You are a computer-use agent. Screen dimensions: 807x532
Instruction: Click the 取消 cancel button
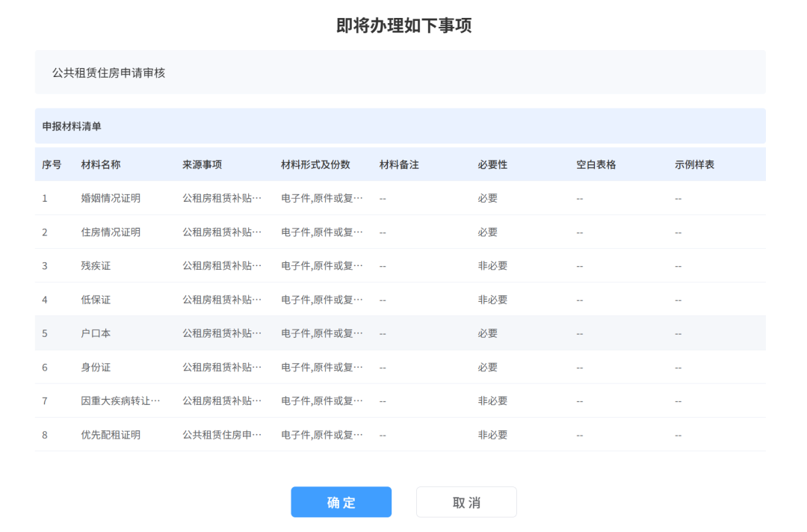[x=466, y=501]
